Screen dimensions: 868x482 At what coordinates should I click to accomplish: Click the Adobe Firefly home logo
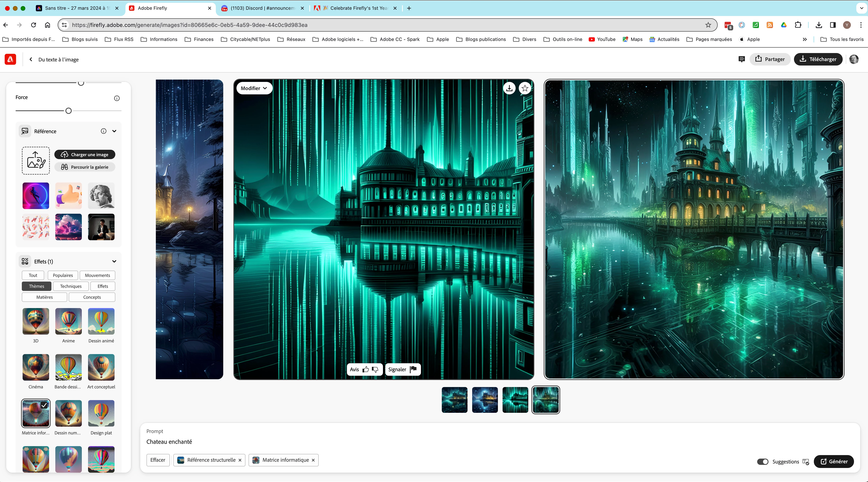pyautogui.click(x=11, y=59)
